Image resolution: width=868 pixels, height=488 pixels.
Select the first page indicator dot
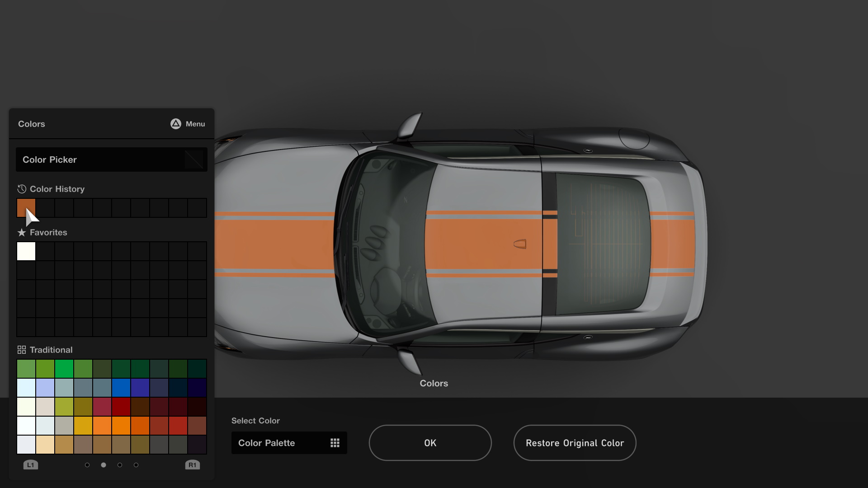click(x=87, y=465)
